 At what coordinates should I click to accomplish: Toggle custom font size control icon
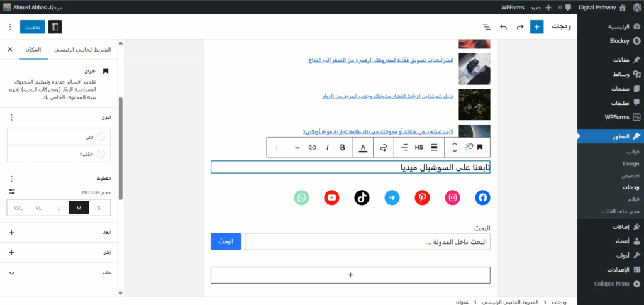tap(11, 191)
